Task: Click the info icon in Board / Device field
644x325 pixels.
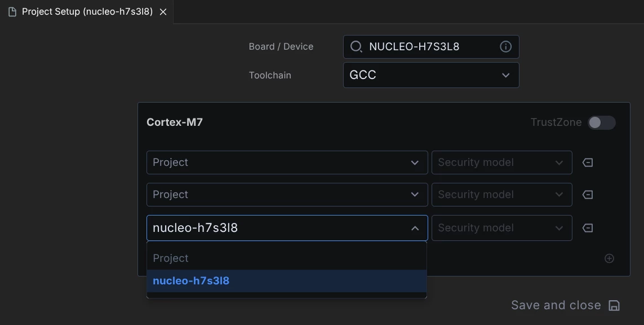Action: [505, 46]
